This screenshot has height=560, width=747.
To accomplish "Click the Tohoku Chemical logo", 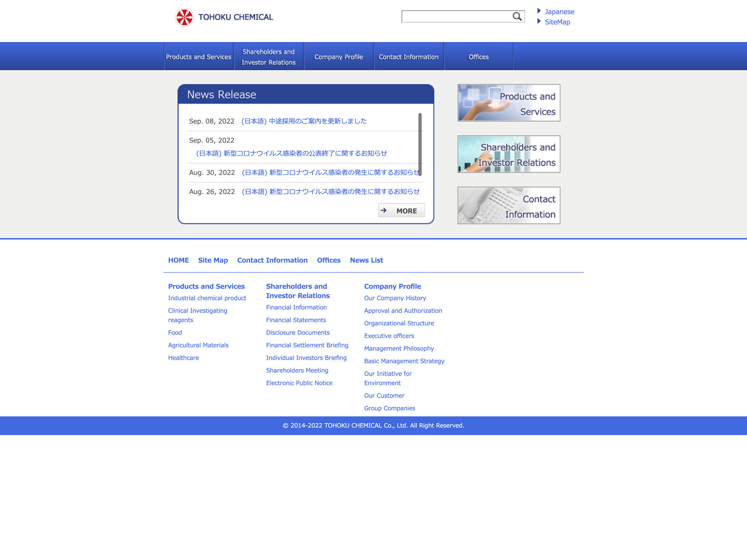I will 224,17.
